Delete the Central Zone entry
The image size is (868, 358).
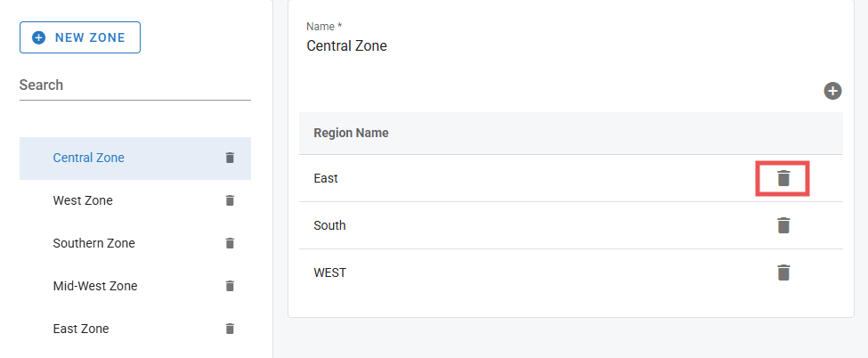pos(230,158)
